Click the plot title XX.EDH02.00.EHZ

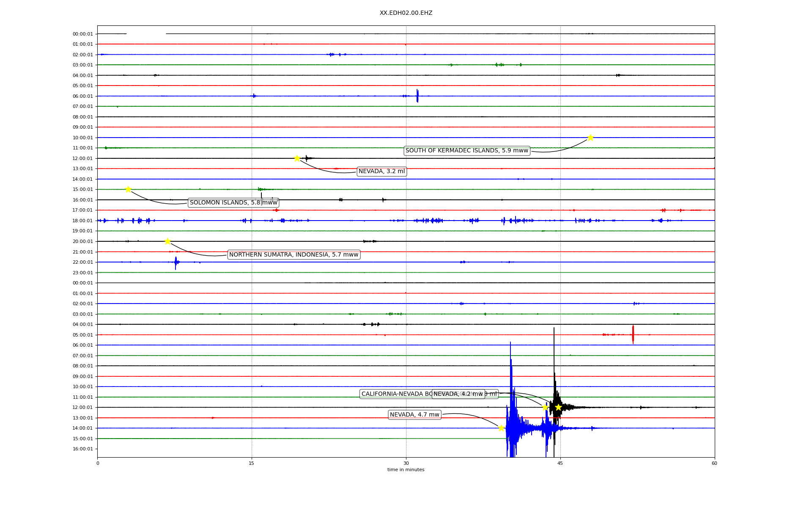pyautogui.click(x=406, y=13)
